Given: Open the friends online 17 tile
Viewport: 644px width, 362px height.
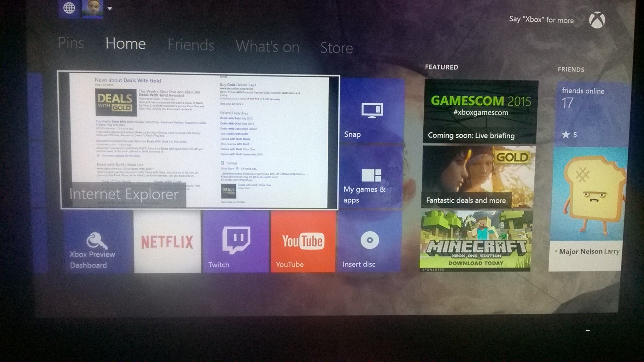Looking at the screenshot, I should (592, 115).
